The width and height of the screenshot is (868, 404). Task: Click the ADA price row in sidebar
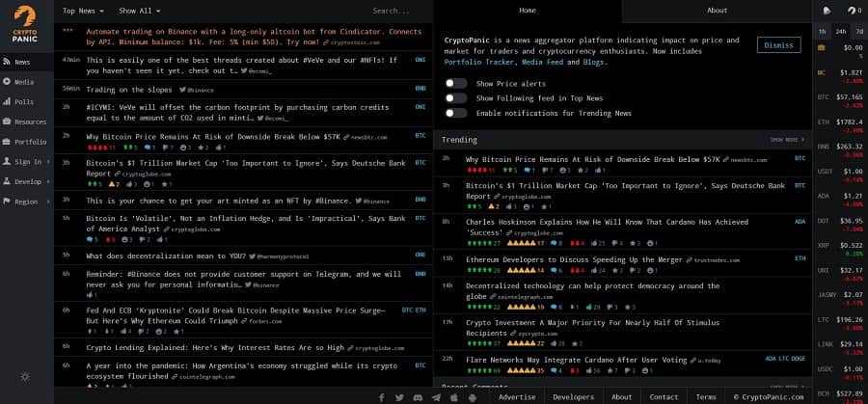[x=840, y=200]
